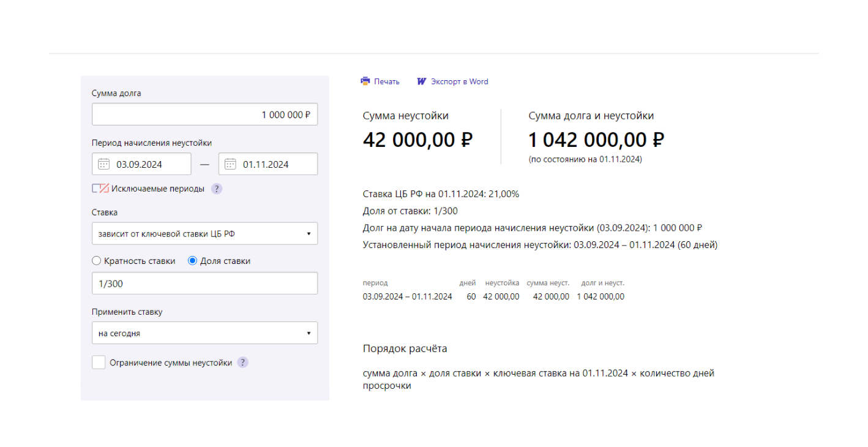
Task: Click the period row 03.09.2024 – 01.11.2024
Action: 407,296
